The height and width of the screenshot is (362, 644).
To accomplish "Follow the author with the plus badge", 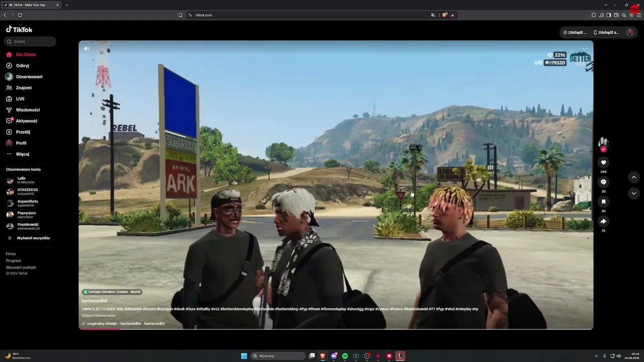I will tap(603, 149).
